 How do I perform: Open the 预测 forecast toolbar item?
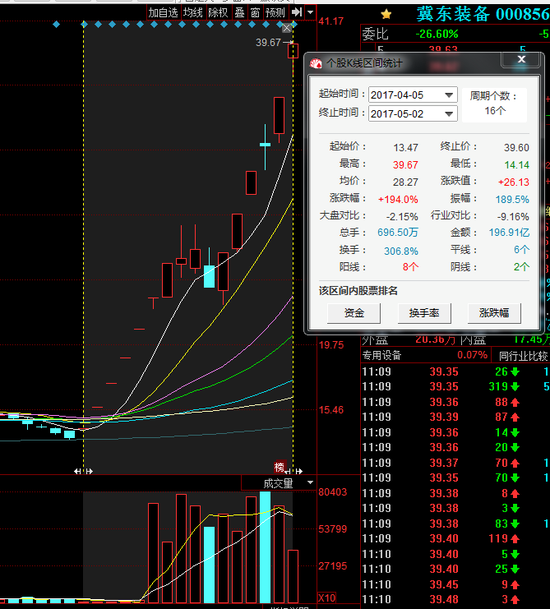point(275,12)
